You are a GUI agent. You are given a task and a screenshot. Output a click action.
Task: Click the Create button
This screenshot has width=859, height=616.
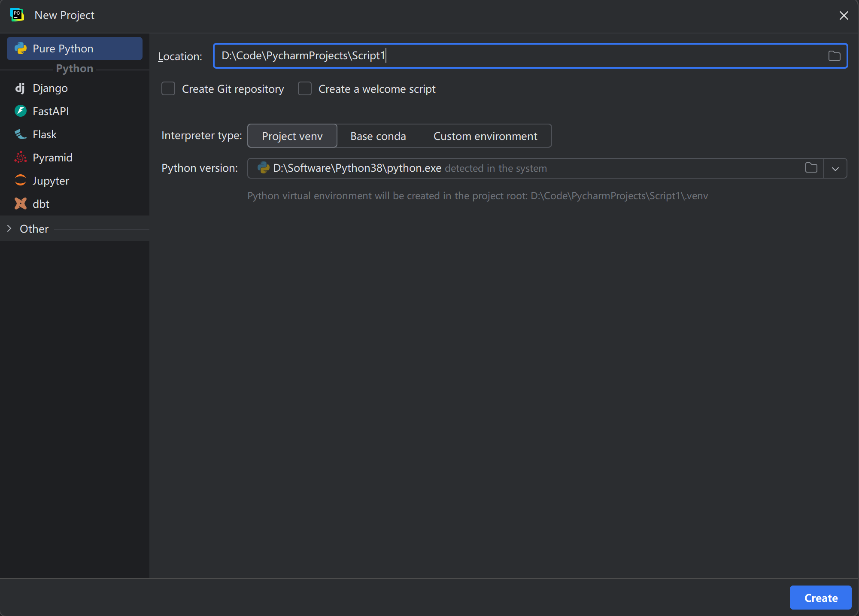[x=821, y=598]
